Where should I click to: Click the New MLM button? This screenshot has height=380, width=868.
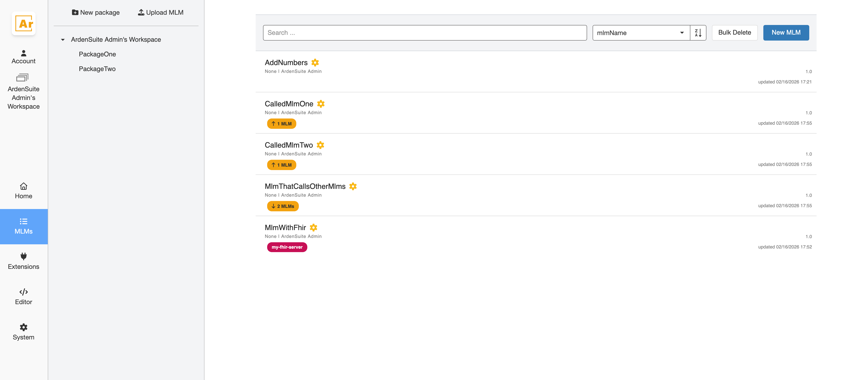point(786,33)
